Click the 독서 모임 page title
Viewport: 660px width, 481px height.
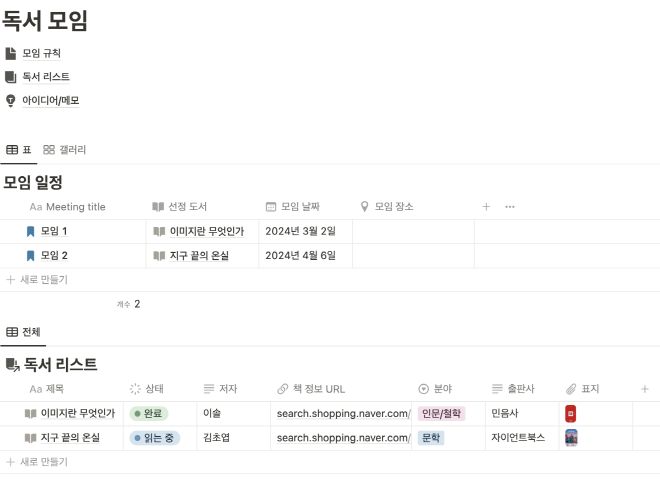coord(45,21)
